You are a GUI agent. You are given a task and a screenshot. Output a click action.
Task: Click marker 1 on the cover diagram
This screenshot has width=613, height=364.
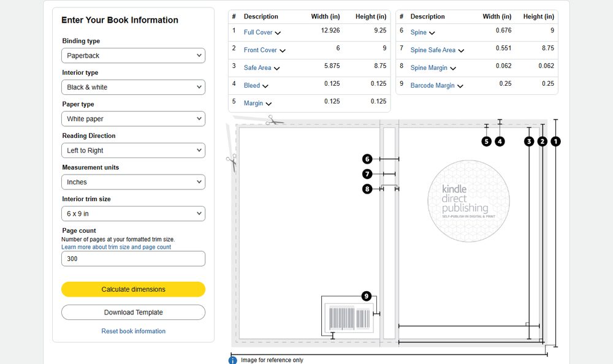point(555,141)
